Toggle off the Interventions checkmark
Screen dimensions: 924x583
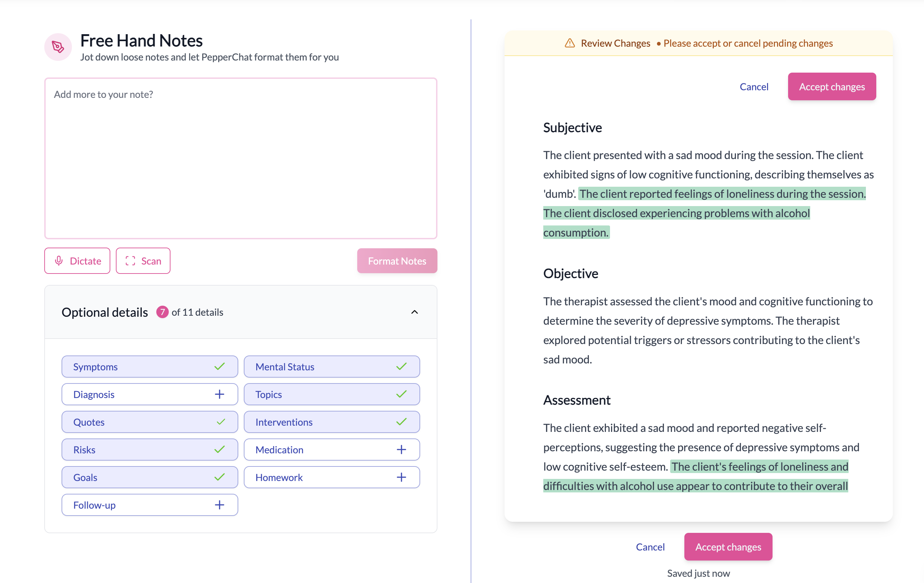click(x=401, y=422)
